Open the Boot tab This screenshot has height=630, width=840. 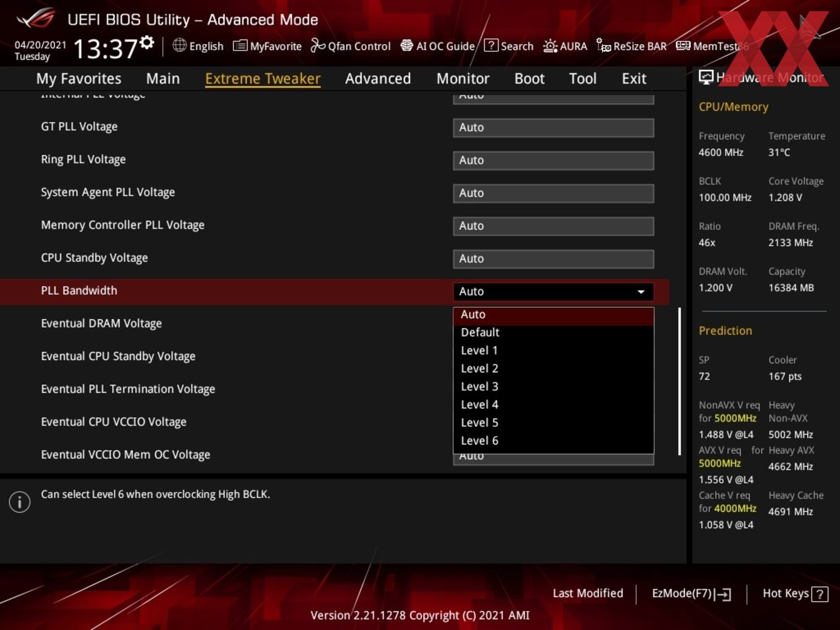529,78
